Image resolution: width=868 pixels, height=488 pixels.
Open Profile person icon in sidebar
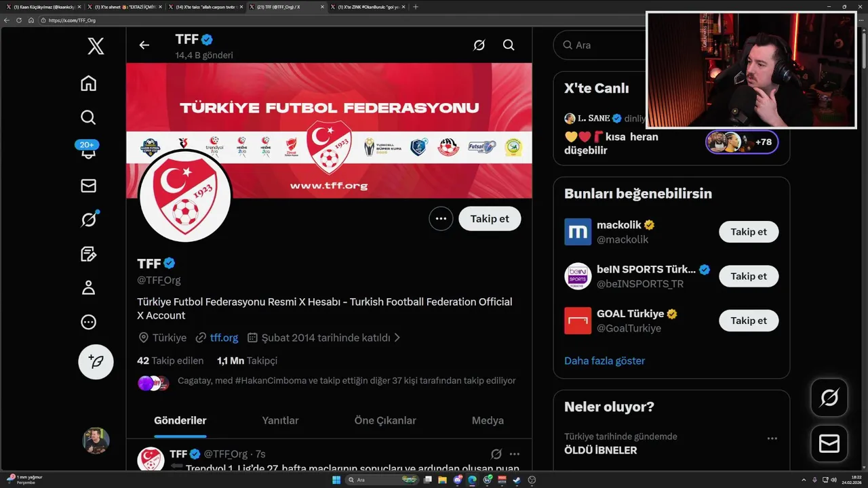(x=88, y=288)
